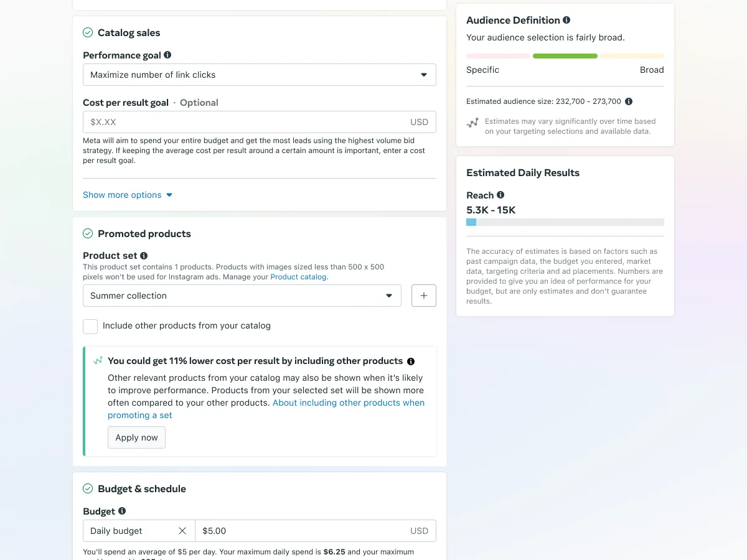Open the Performance goal dropdown
Image resolution: width=747 pixels, height=560 pixels.
pos(259,75)
